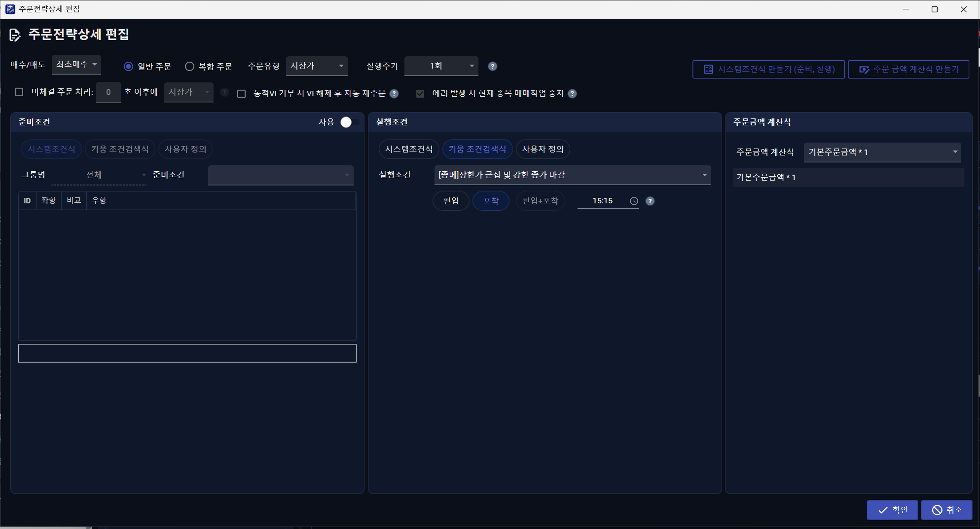980x529 pixels.
Task: Click the 주문 금액 계산식 만들기 icon
Action: pyautogui.click(x=864, y=70)
